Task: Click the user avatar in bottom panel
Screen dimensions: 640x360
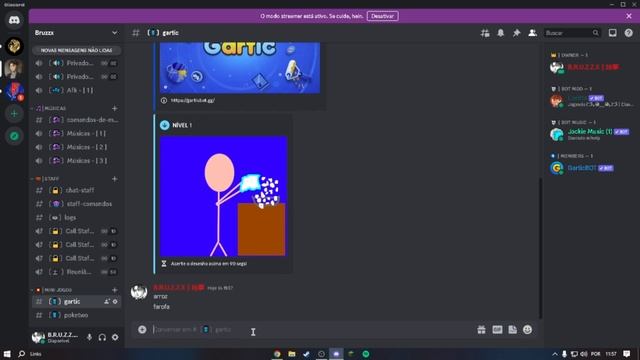Action: (x=38, y=337)
